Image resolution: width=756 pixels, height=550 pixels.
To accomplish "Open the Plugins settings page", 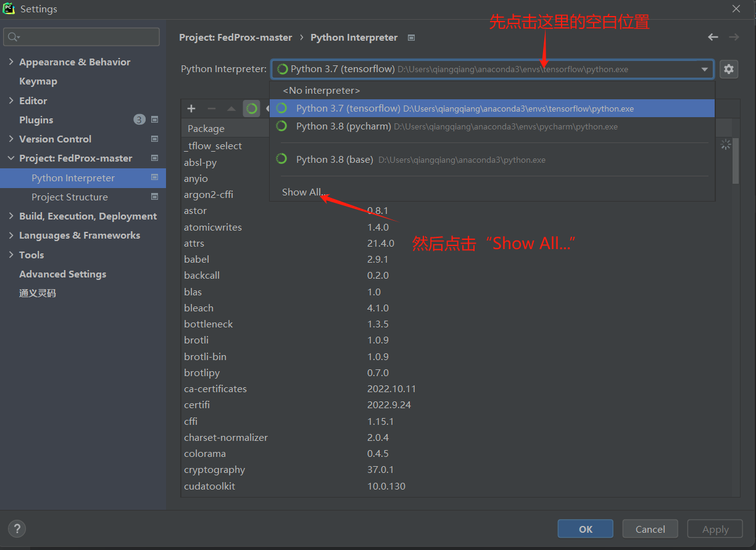I will (36, 120).
